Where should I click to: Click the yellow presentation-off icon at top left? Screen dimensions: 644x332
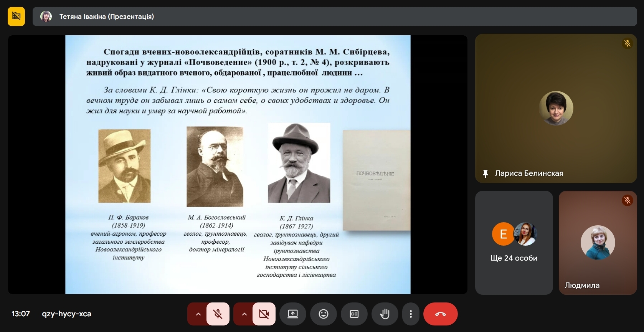pos(16,17)
